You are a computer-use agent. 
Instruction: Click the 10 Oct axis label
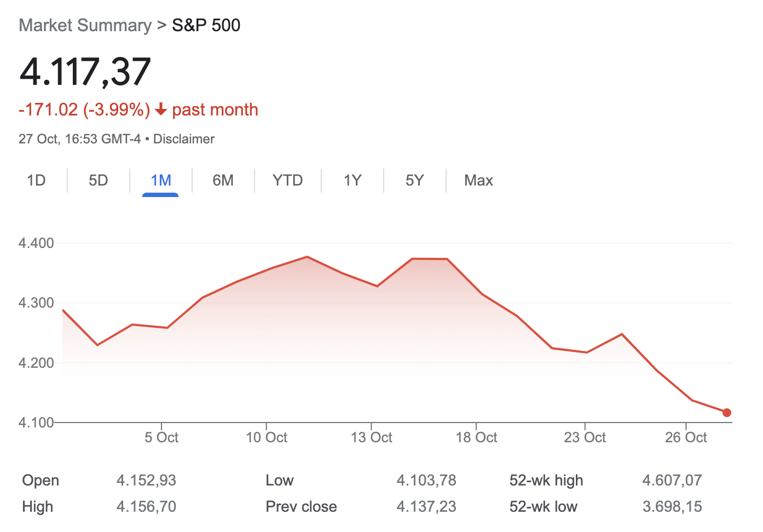[x=267, y=437]
